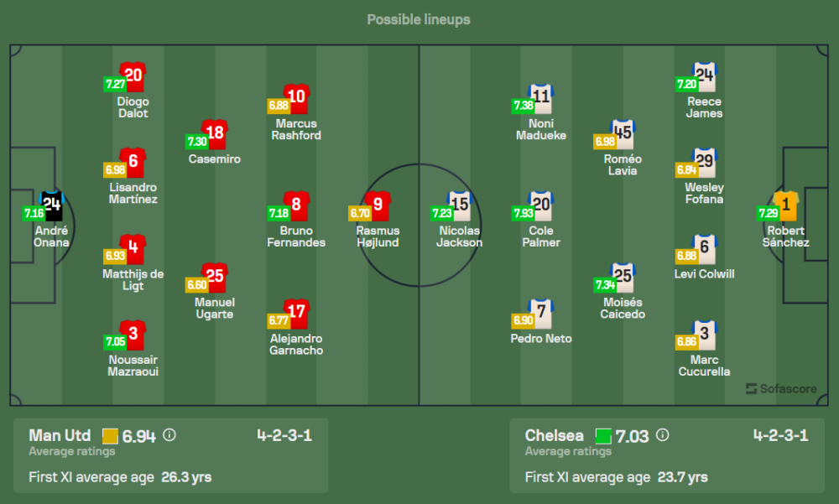The image size is (839, 504).
Task: Click the Sofascore logo on pitch
Action: point(781,388)
